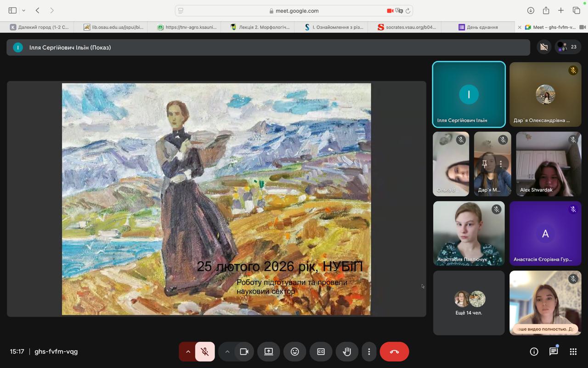This screenshot has height=368, width=588.
Task: Open more options on Дар'я М... tile
Action: click(501, 163)
